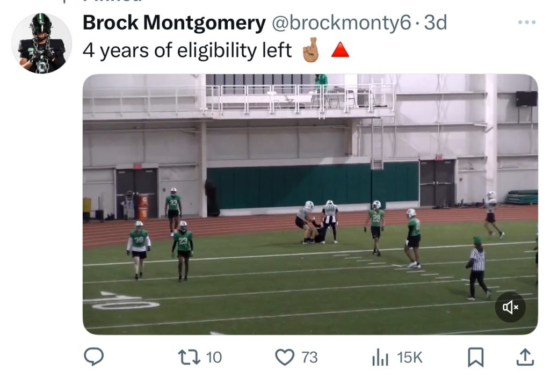This screenshot has width=550, height=392.
Task: Open the @brockmonty6 handle link
Action: click(x=341, y=23)
